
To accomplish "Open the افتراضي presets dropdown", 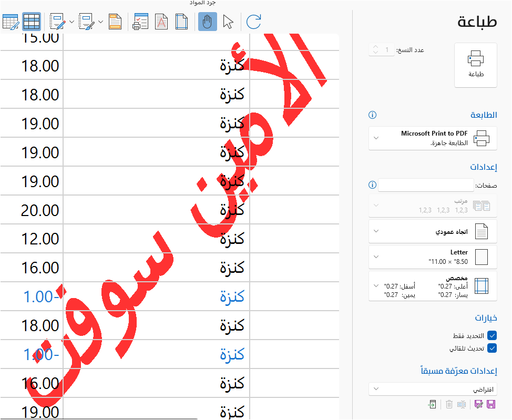I will tap(433, 390).
